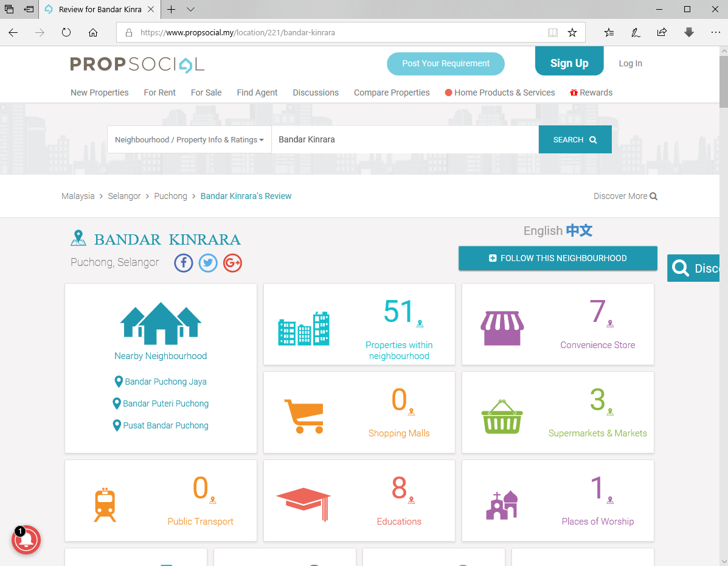Share on Facebook icon

[x=184, y=263]
